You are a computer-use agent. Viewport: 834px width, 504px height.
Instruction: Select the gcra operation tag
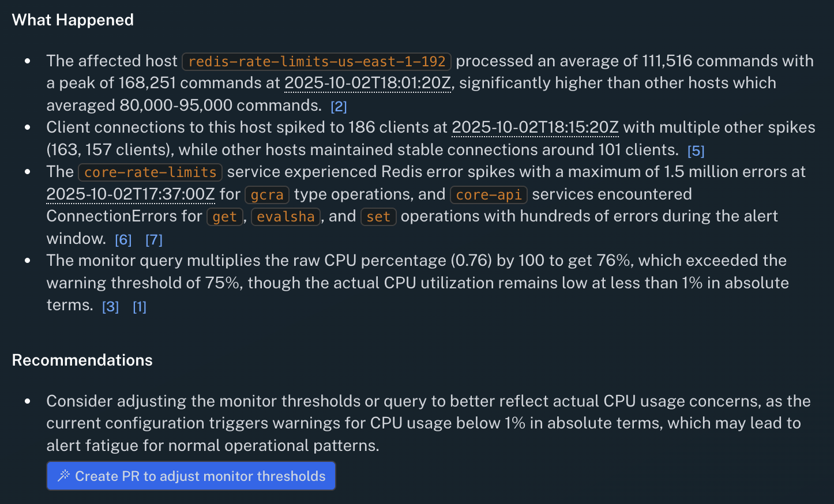pos(267,195)
